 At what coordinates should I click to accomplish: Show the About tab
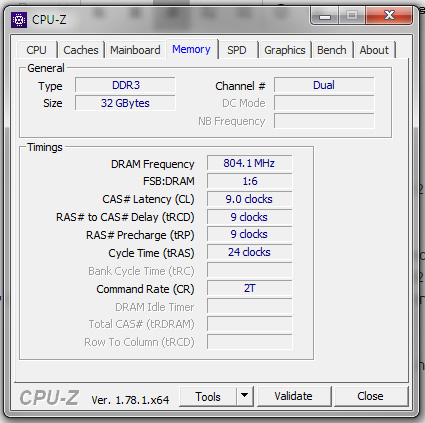pyautogui.click(x=374, y=50)
